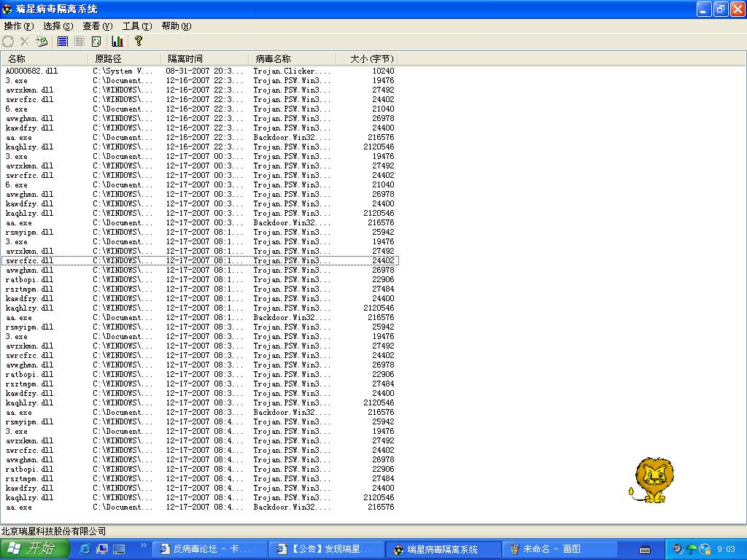747x560 pixels.
Task: Click the show desktop quick launch icon
Action: [102, 549]
